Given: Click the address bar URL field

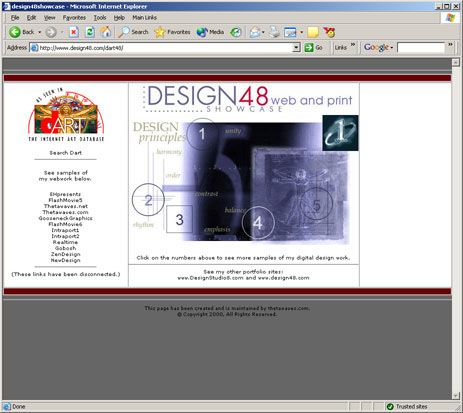Looking at the screenshot, I should 162,48.
